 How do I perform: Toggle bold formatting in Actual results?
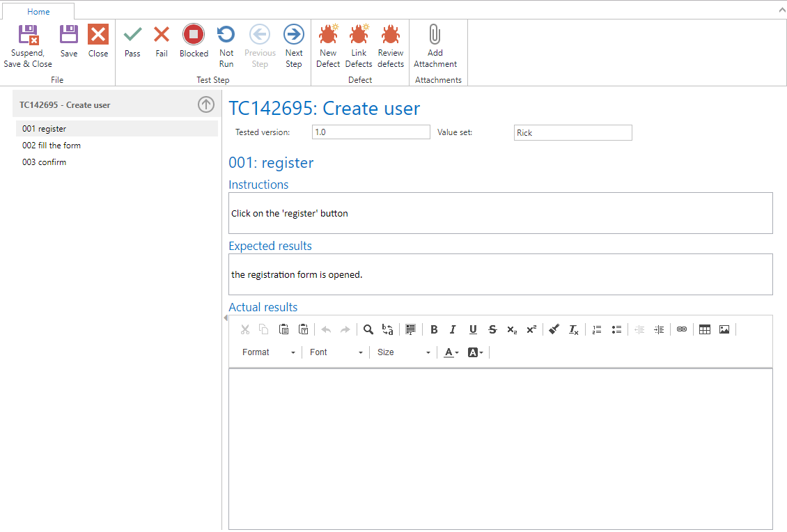click(x=434, y=329)
